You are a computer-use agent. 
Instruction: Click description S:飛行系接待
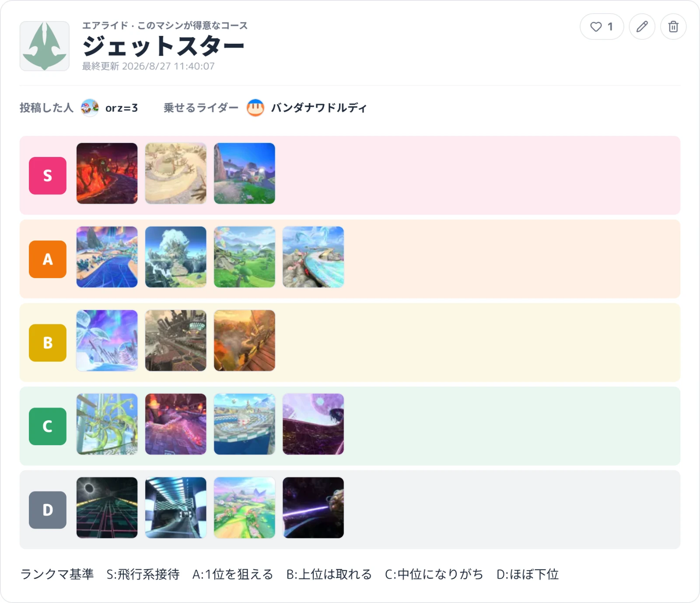[143, 574]
